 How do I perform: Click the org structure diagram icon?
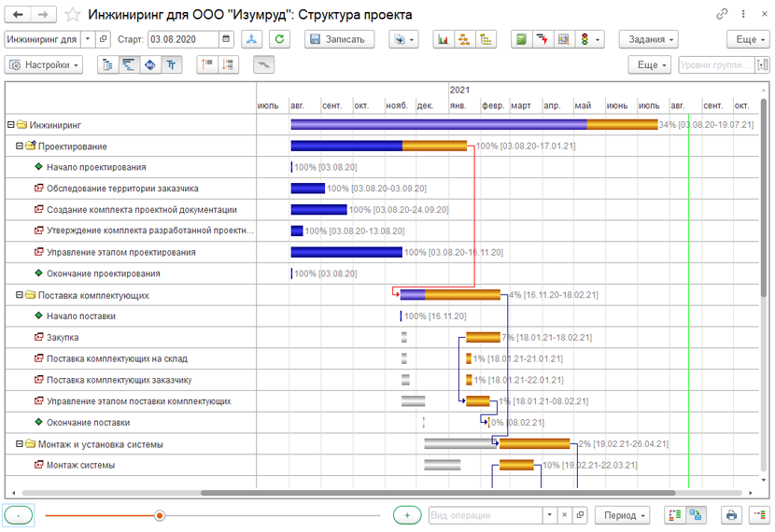tap(464, 39)
